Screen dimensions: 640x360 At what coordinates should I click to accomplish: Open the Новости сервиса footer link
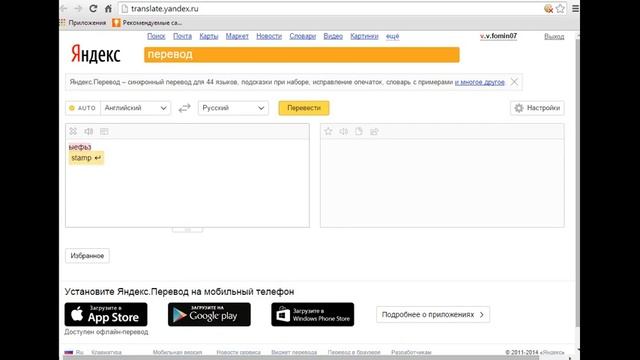(238, 352)
